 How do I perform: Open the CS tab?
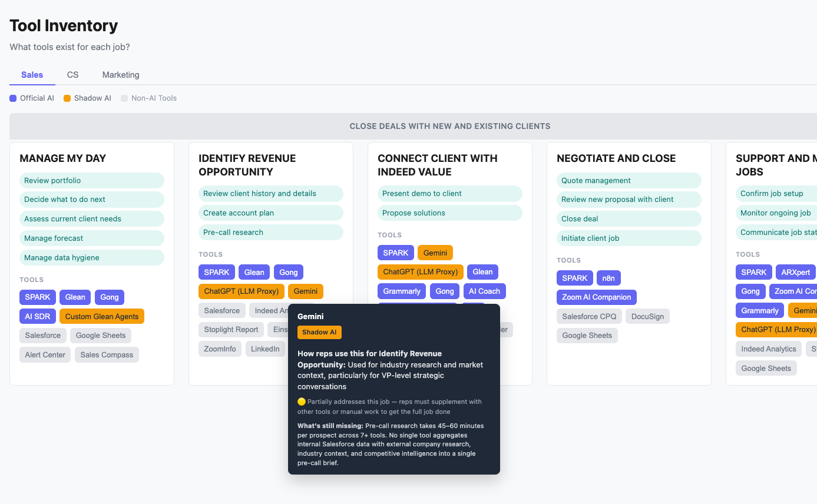(x=72, y=75)
